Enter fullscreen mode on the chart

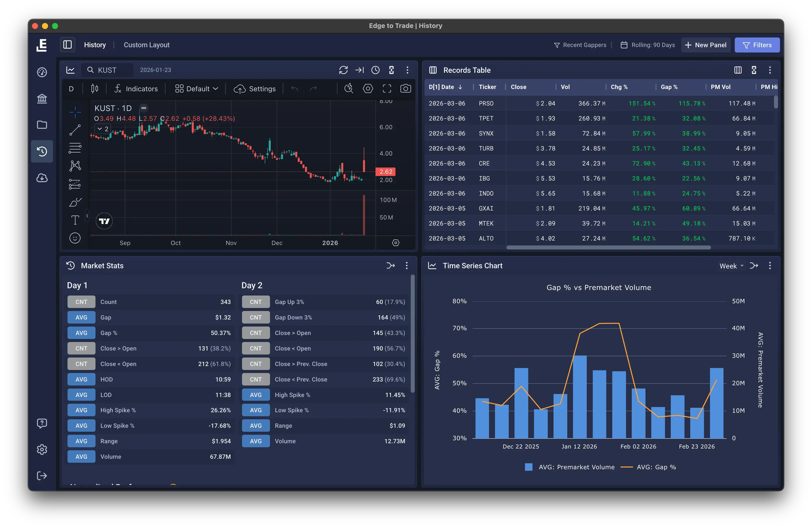(x=386, y=89)
